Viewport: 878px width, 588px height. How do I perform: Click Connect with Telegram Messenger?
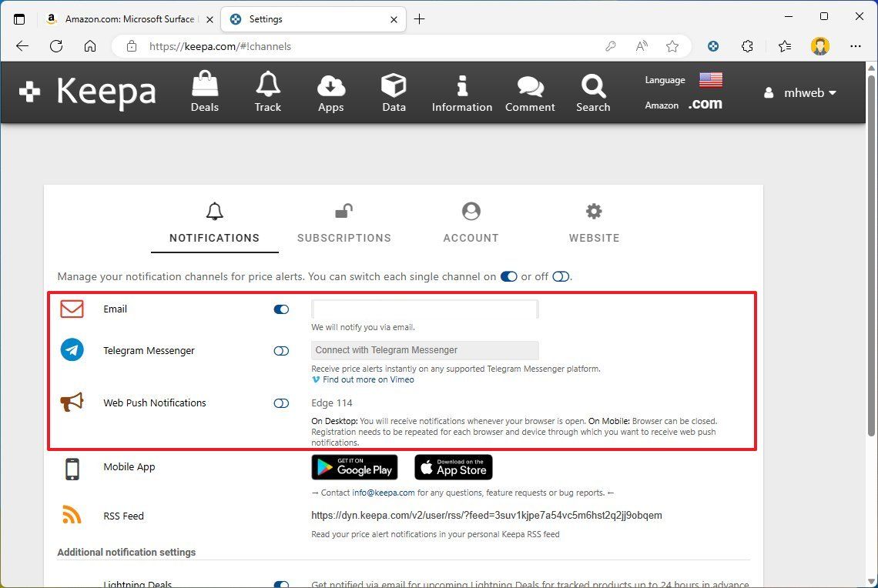pos(424,350)
